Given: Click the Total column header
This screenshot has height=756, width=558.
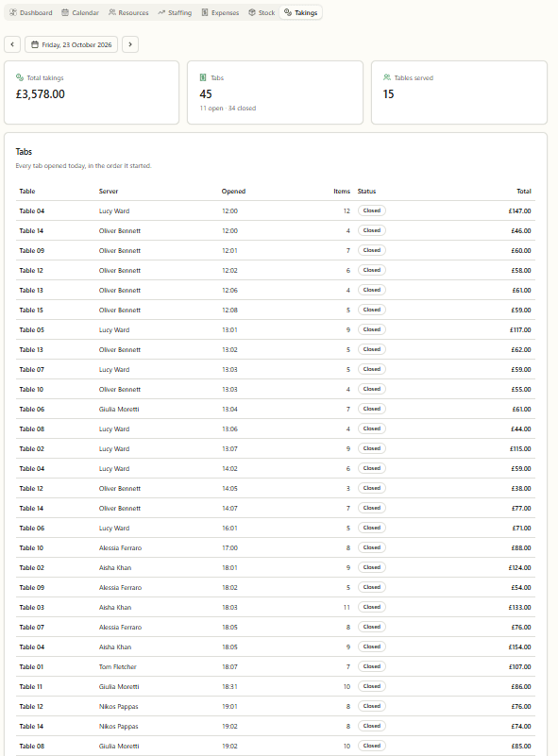Looking at the screenshot, I should (524, 192).
